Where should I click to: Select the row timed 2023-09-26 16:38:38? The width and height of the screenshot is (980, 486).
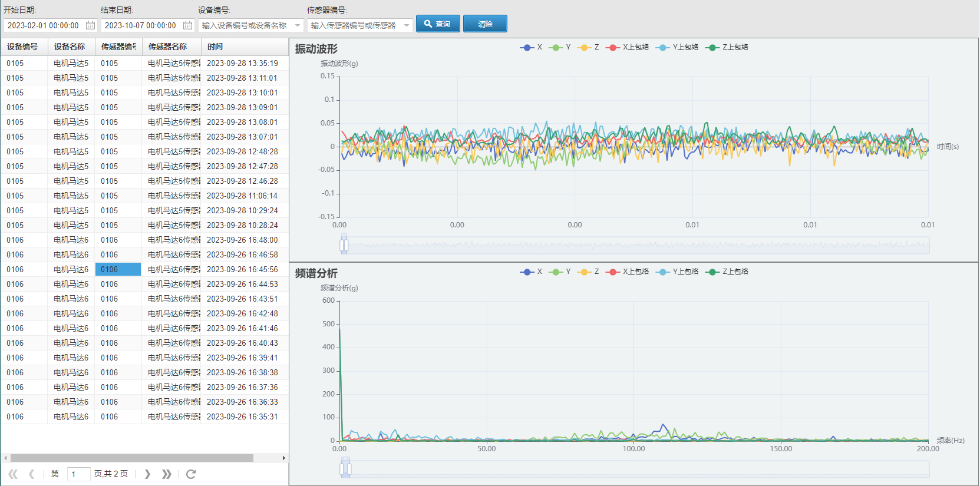point(144,372)
